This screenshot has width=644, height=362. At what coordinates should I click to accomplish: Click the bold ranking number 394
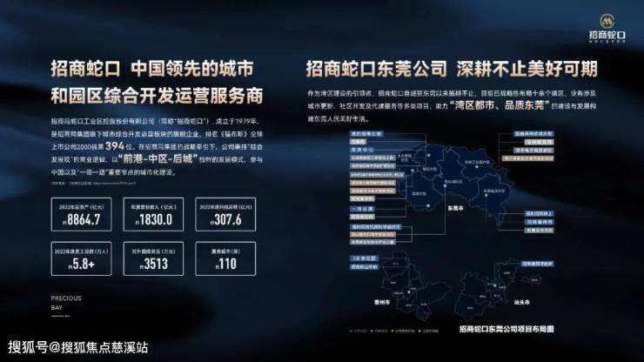[115, 146]
